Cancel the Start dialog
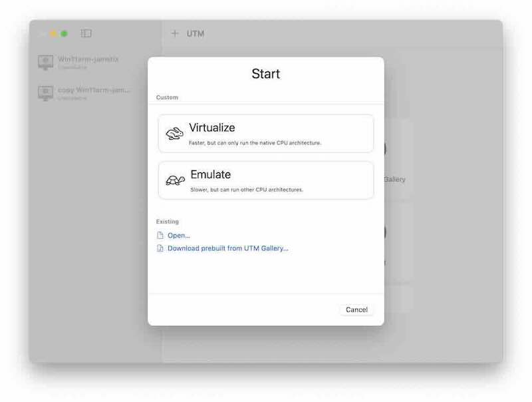Image resolution: width=532 pixels, height=402 pixels. 356,309
